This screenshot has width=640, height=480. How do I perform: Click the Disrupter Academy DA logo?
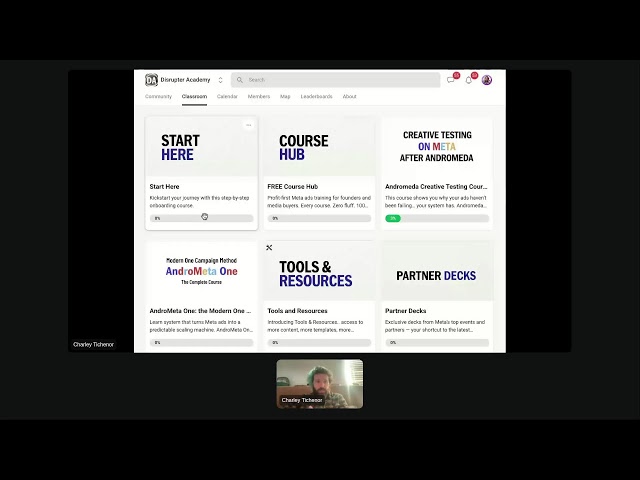pos(151,80)
